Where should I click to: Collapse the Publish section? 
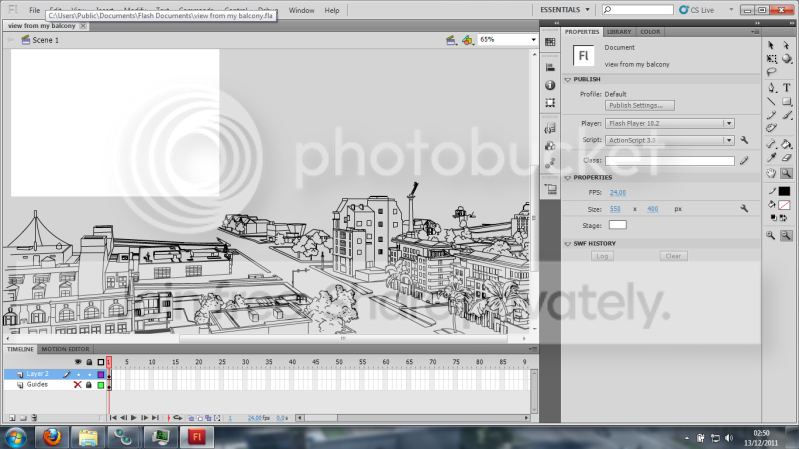(568, 80)
